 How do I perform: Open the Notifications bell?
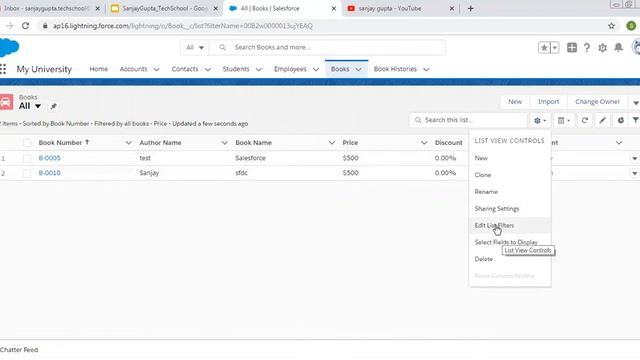(x=619, y=48)
